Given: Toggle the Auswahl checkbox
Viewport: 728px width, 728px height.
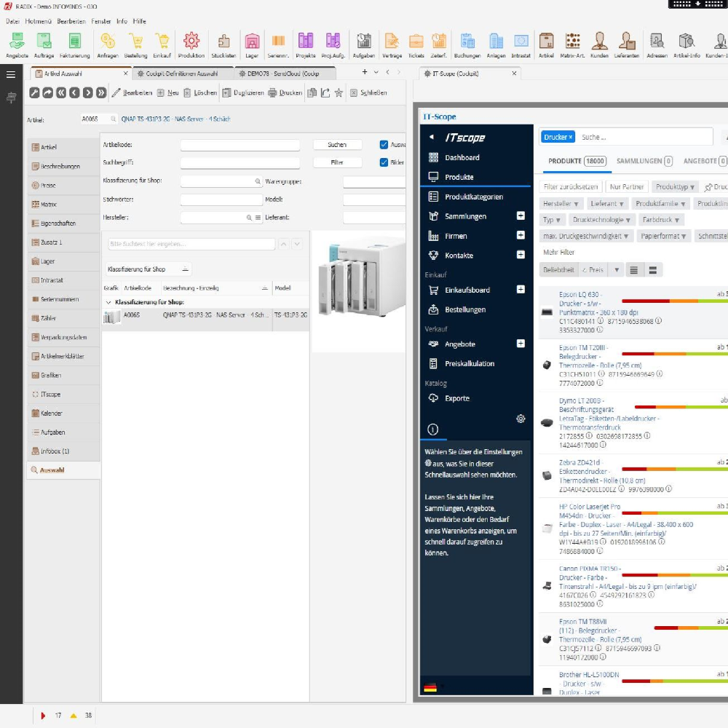Looking at the screenshot, I should tap(384, 144).
